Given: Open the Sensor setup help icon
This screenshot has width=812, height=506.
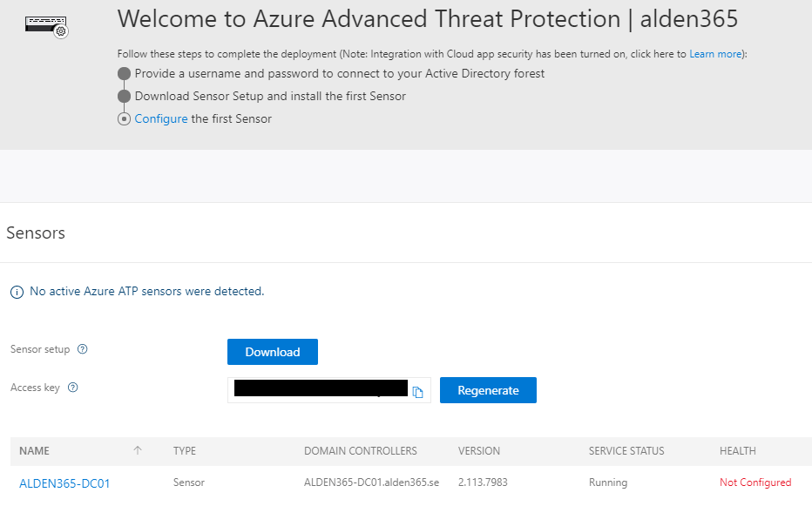Looking at the screenshot, I should click(83, 349).
